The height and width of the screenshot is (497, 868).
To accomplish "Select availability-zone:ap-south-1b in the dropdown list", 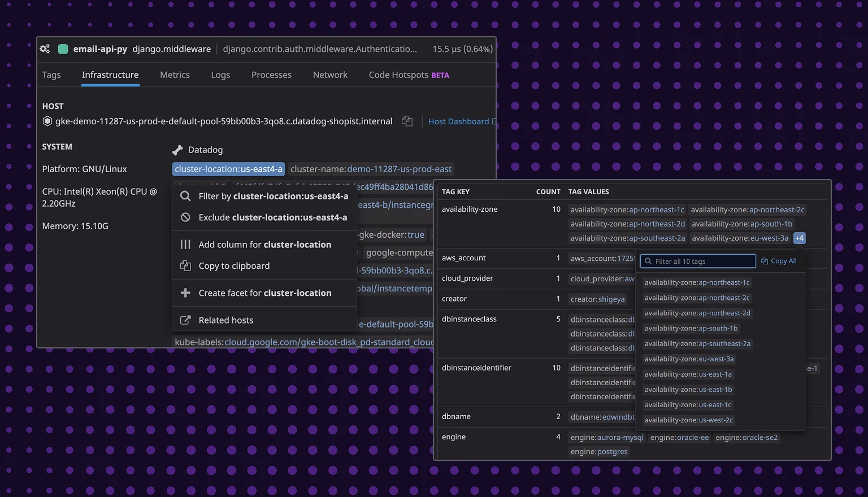I will (x=691, y=328).
